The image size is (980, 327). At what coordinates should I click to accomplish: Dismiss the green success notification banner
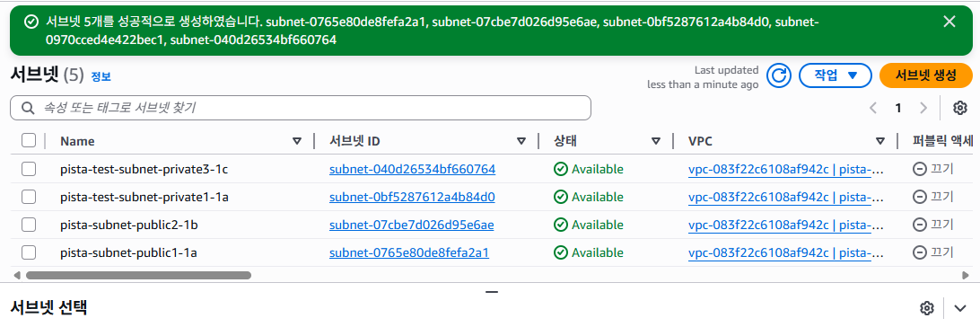[x=949, y=22]
